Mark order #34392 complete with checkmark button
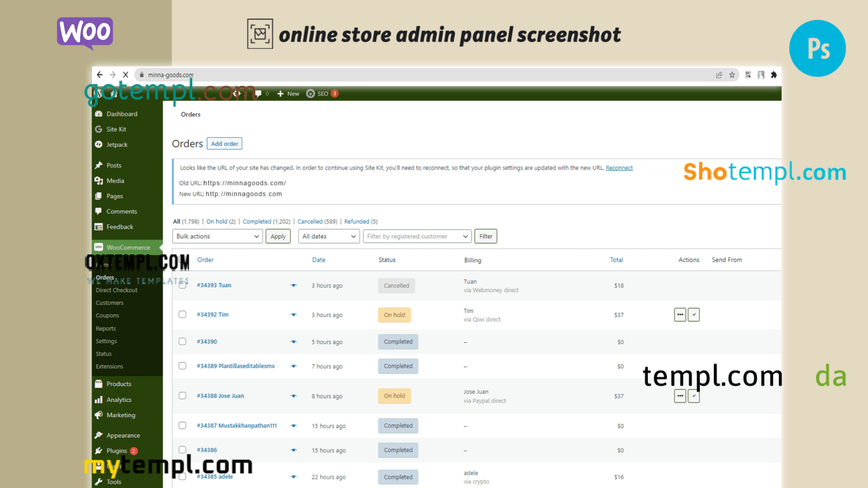 point(693,314)
